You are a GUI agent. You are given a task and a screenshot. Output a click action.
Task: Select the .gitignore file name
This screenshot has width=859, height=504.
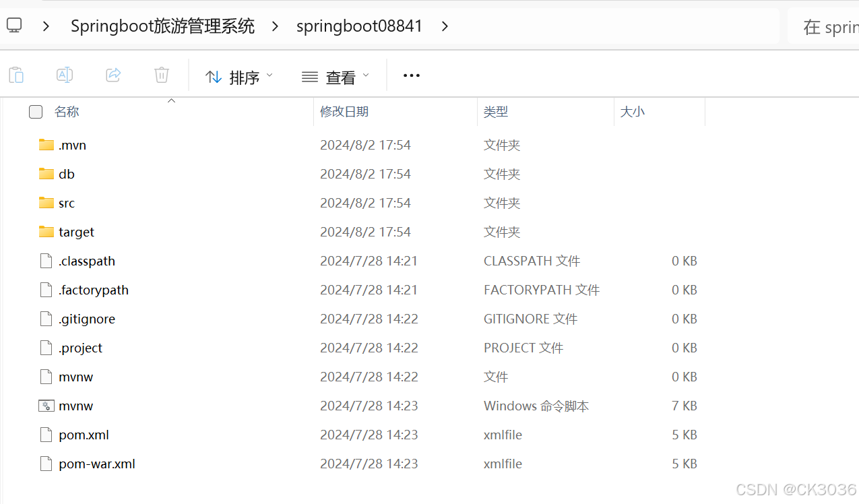click(x=87, y=319)
